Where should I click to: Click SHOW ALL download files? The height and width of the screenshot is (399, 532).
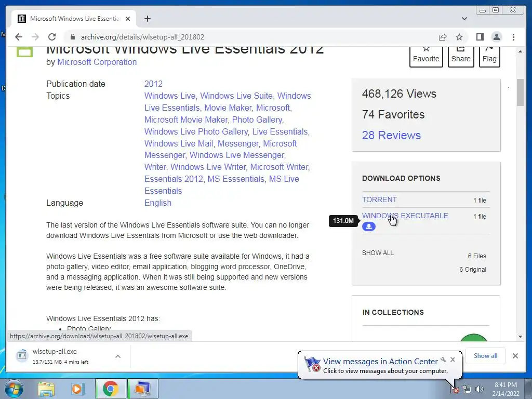(x=378, y=253)
